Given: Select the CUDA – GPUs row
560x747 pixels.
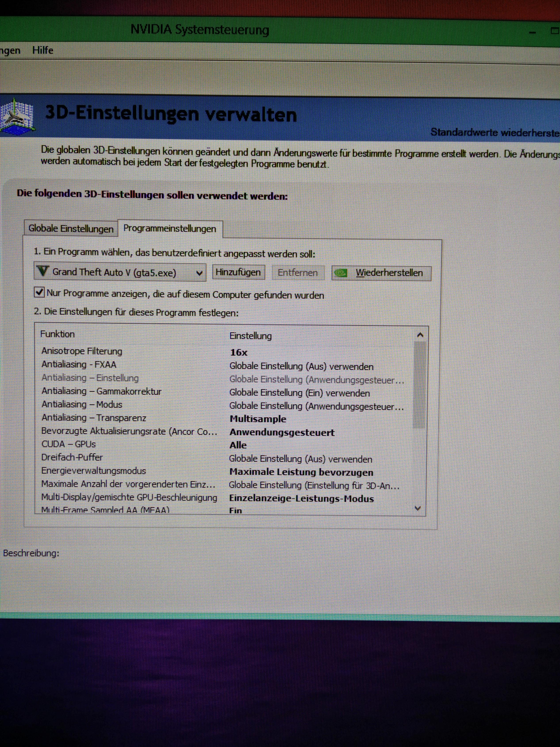Looking at the screenshot, I should (x=69, y=444).
